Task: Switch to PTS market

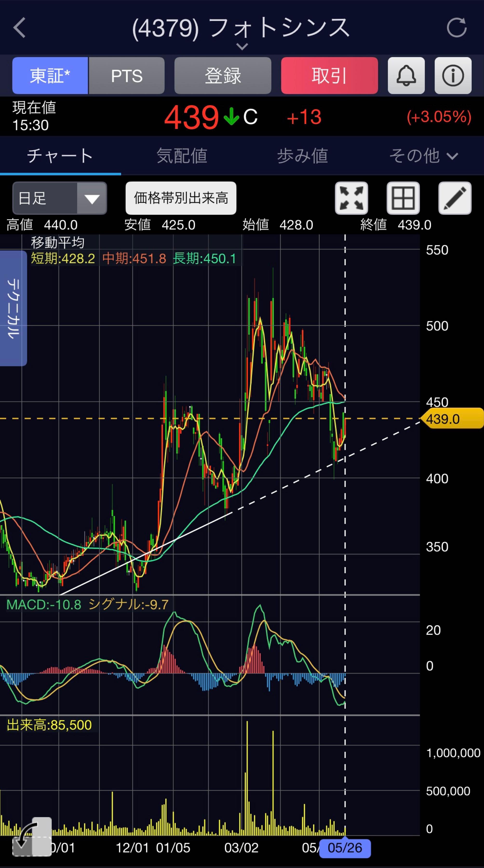Action: [127, 75]
